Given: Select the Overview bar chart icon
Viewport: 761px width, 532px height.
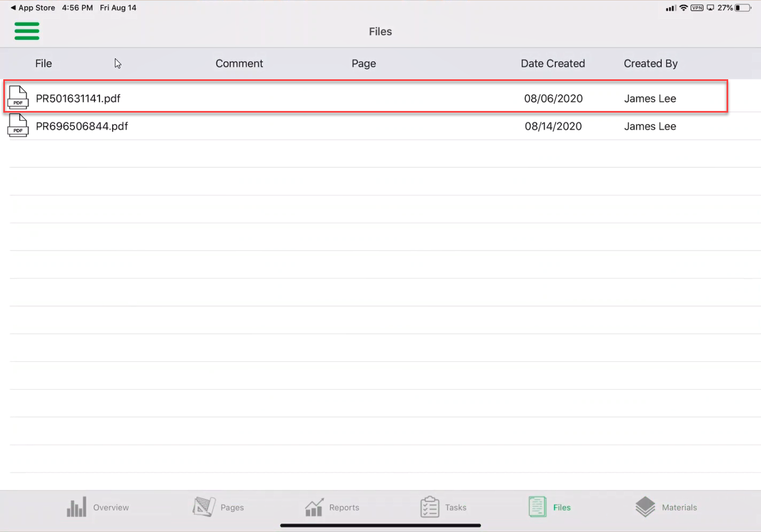Looking at the screenshot, I should [76, 507].
